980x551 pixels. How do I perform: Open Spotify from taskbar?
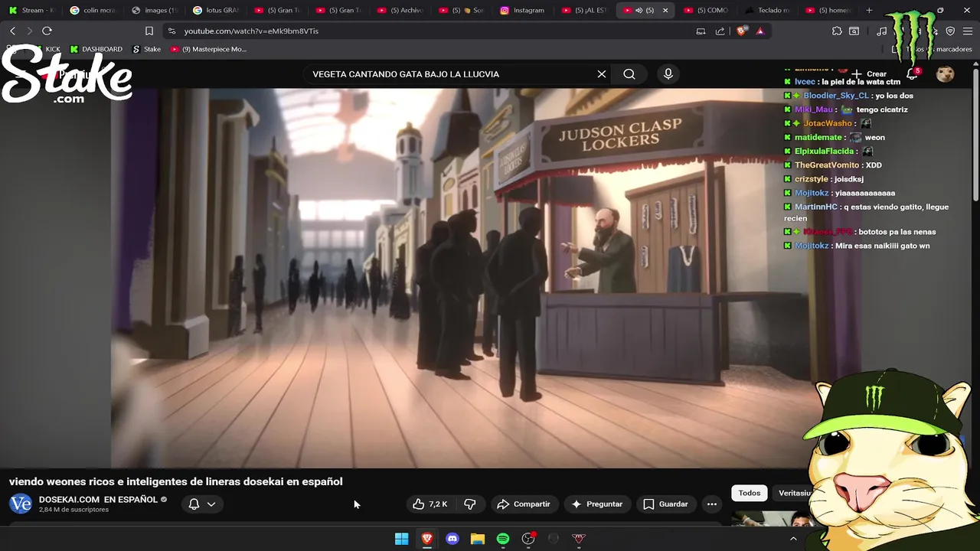coord(503,539)
